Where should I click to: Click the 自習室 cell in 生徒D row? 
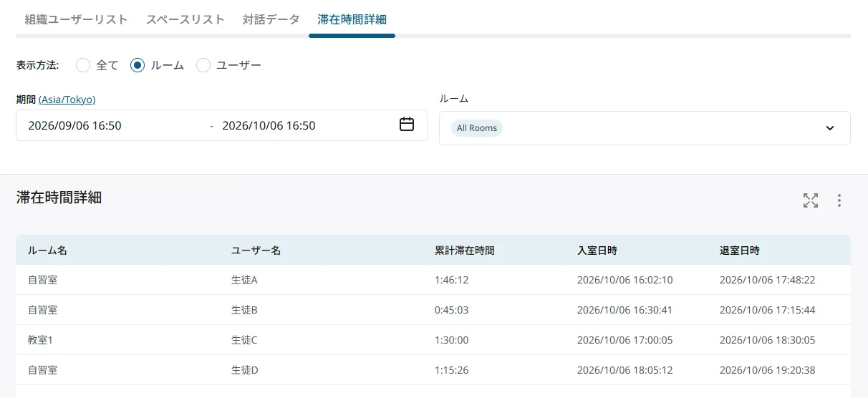coord(42,370)
